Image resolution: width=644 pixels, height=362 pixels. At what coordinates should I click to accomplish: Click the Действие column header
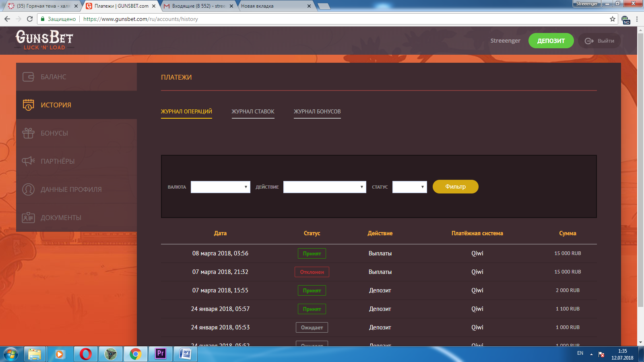(380, 233)
